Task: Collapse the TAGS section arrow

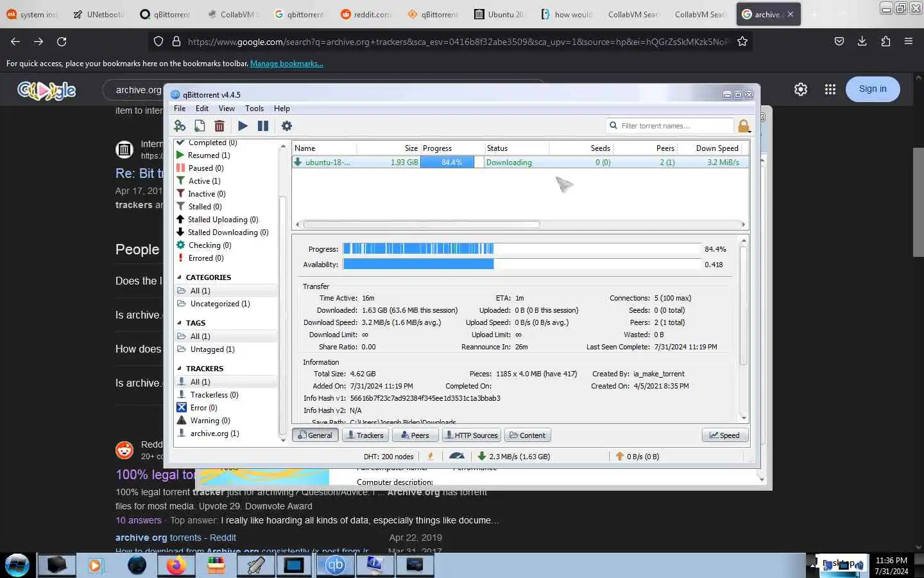Action: click(x=179, y=323)
